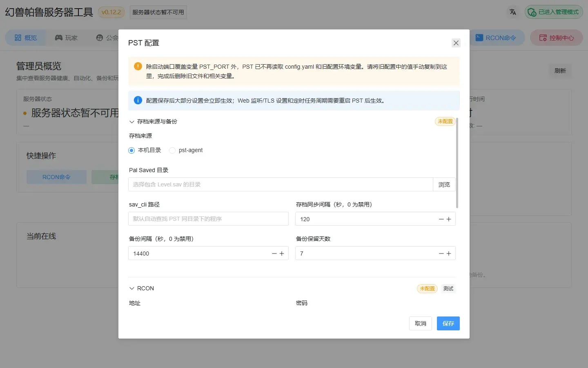Decrease 备份间隔 value with minus
The height and width of the screenshot is (368, 588).
(274, 254)
